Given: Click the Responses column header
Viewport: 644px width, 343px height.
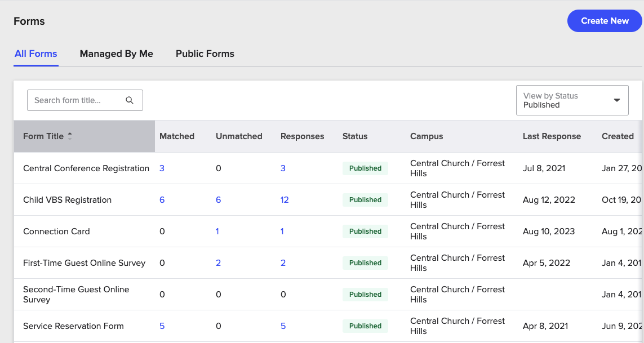Looking at the screenshot, I should 302,136.
